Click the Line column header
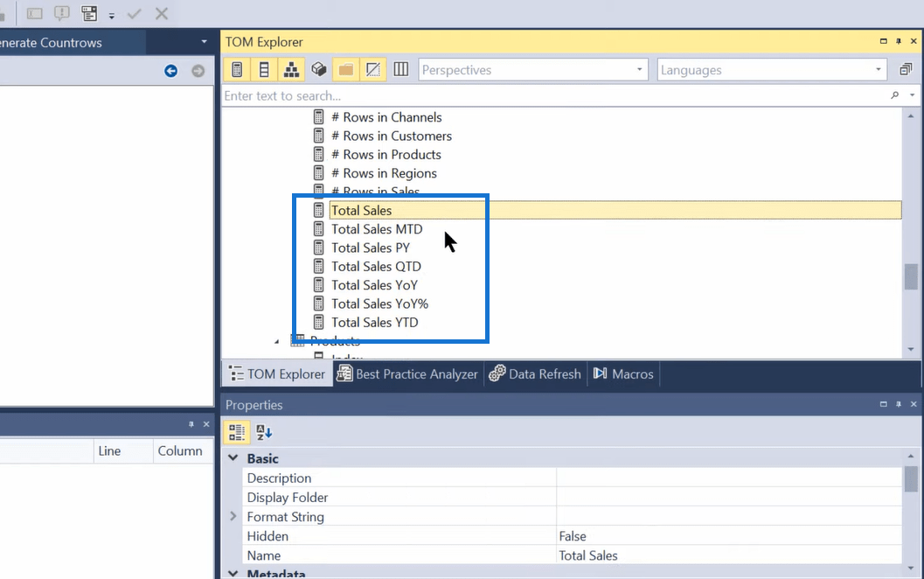This screenshot has width=924, height=579. (x=123, y=451)
